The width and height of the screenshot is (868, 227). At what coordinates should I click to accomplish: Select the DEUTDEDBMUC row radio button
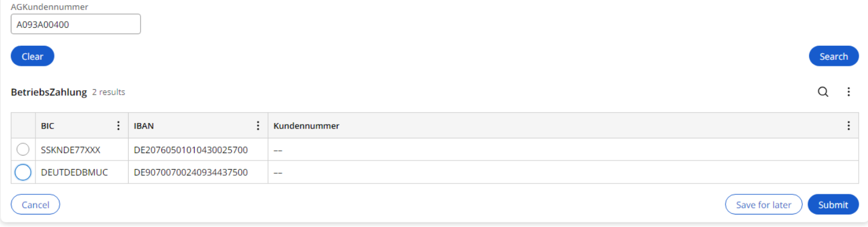tap(23, 172)
